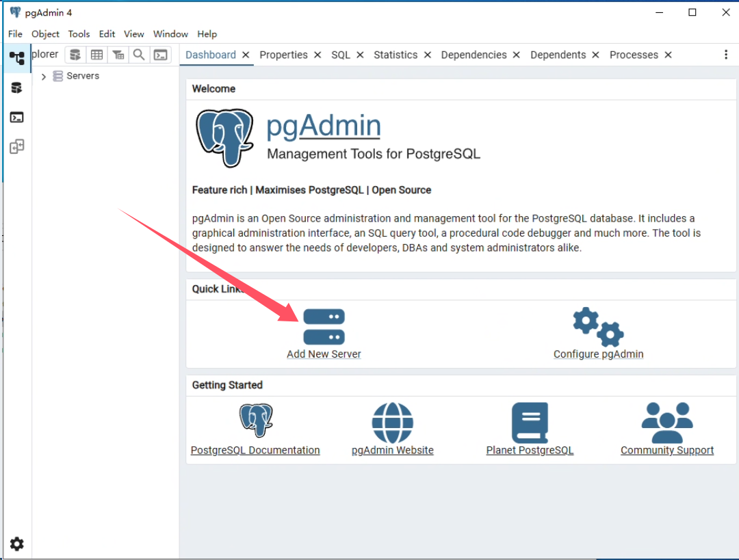739x560 pixels.
Task: Close the Dependents tab
Action: point(596,55)
